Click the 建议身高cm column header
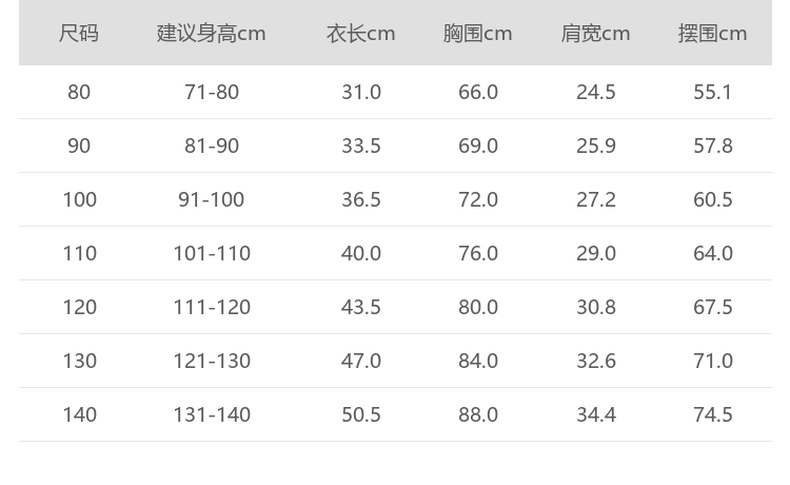 [x=211, y=33]
